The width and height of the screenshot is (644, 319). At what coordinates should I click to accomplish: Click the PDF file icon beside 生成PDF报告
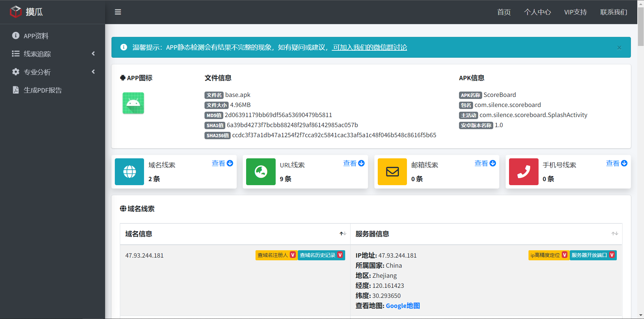point(16,90)
